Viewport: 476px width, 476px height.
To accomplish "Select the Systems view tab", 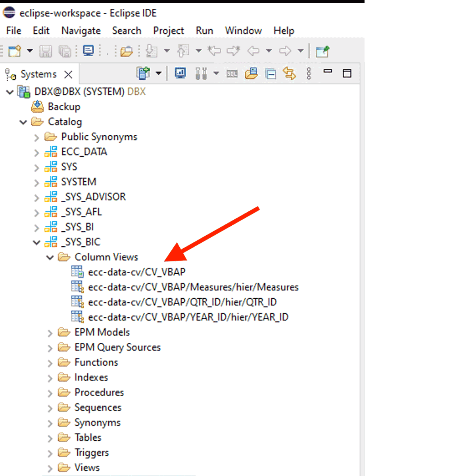I will tap(38, 74).
